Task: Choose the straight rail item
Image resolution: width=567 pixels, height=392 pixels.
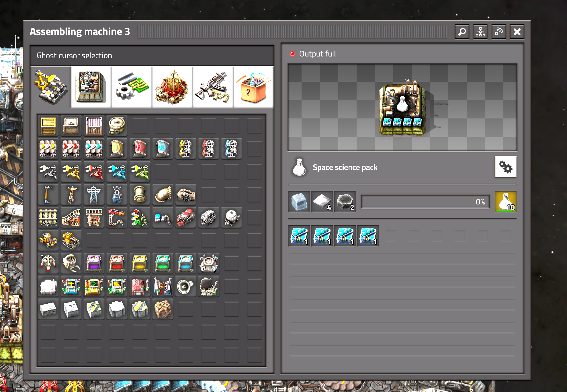Action: click(x=48, y=217)
